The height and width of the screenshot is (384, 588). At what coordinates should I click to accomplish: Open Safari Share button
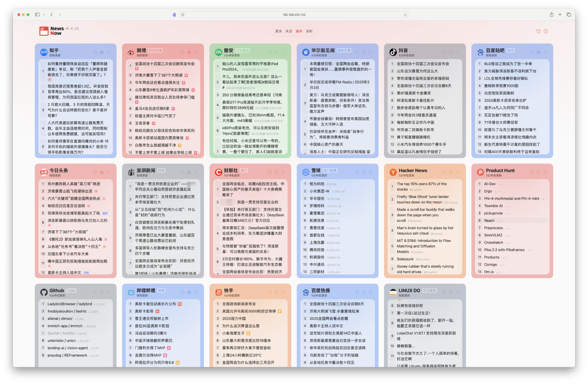tap(552, 14)
